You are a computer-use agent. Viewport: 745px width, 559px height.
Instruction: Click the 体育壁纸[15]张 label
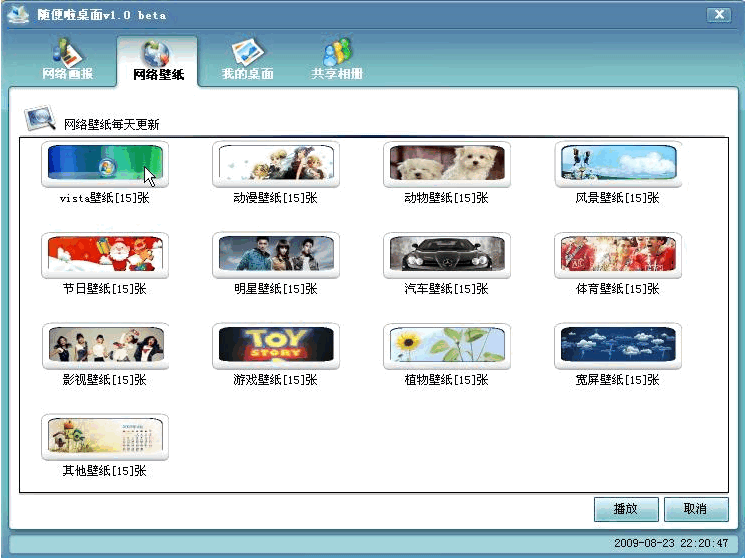tap(618, 289)
